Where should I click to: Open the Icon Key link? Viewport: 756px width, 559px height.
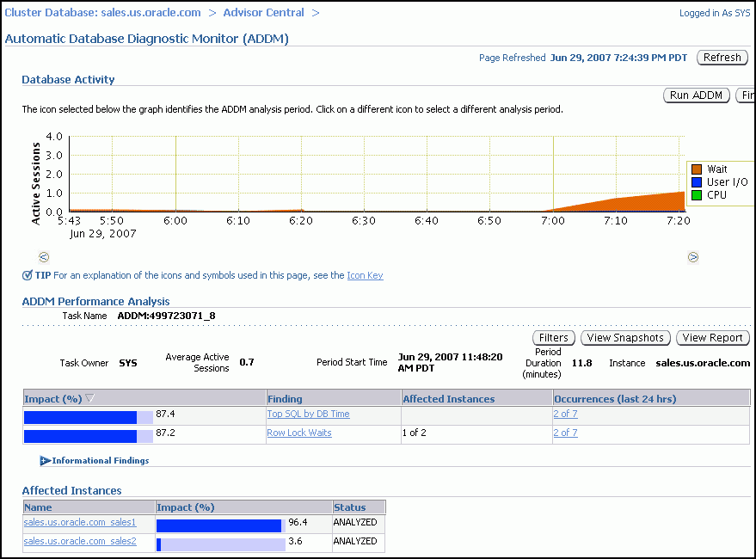pos(364,275)
